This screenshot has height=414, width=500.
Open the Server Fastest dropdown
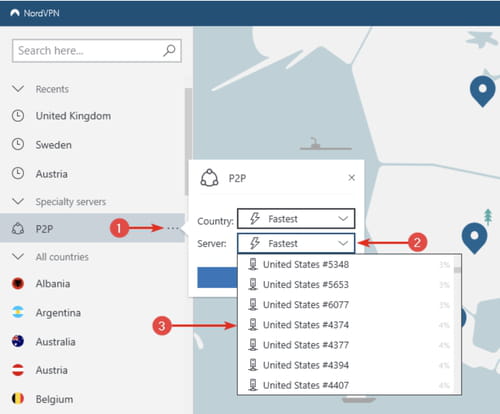[296, 243]
